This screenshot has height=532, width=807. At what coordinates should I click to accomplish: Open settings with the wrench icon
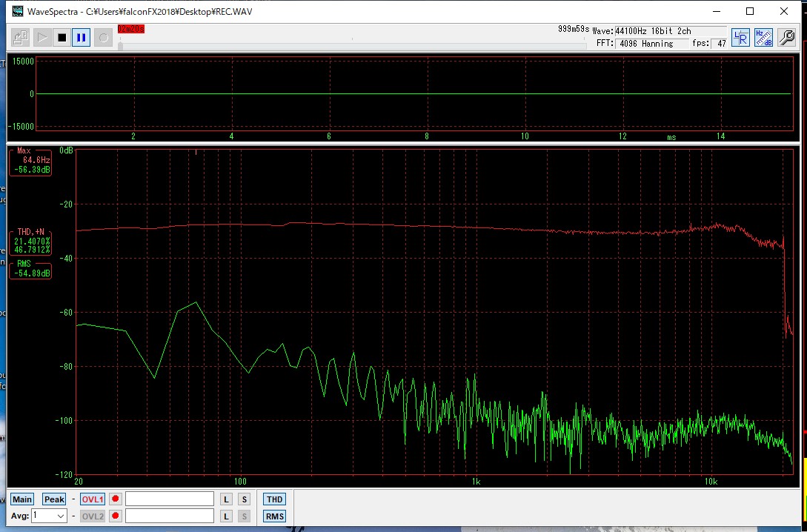click(x=786, y=38)
